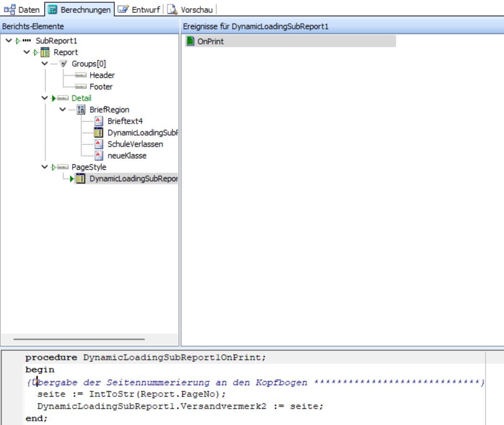This screenshot has width=504, height=425.
Task: Open the Vorschau tab
Action: click(x=190, y=10)
